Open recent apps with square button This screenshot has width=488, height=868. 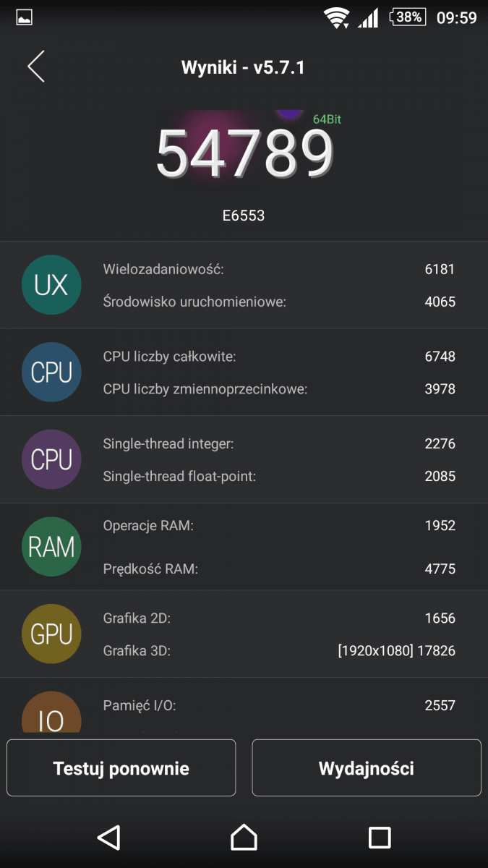point(380,838)
